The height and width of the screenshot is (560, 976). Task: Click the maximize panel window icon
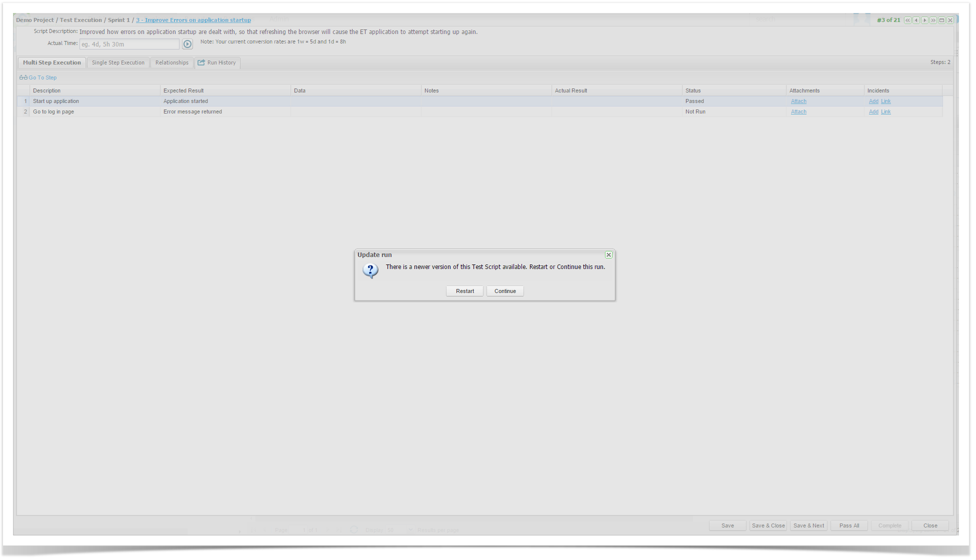click(x=941, y=20)
